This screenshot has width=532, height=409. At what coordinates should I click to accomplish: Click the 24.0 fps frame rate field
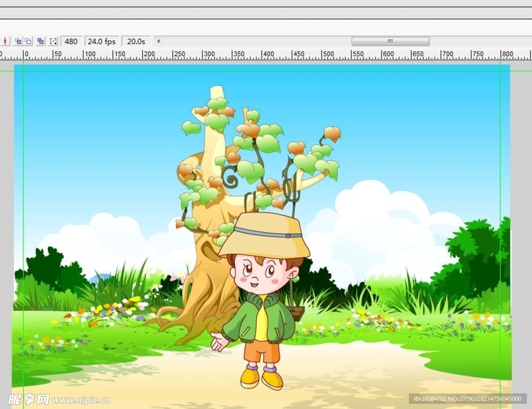click(102, 41)
